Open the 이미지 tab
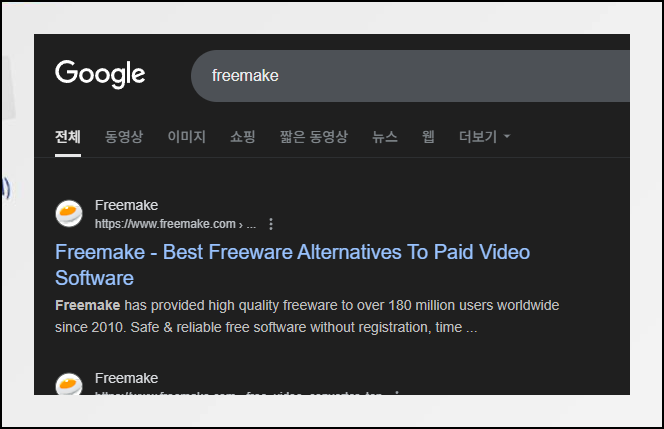Screen dimensions: 664x429 click(x=187, y=137)
